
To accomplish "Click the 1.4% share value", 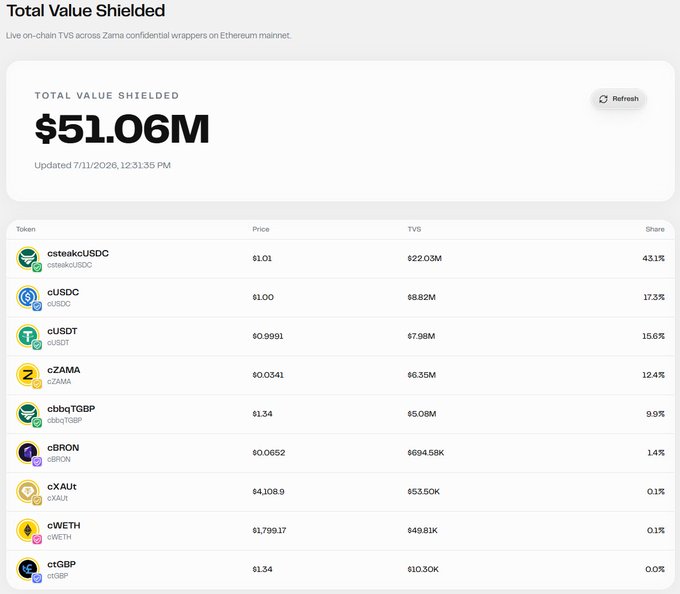I will 656,453.
